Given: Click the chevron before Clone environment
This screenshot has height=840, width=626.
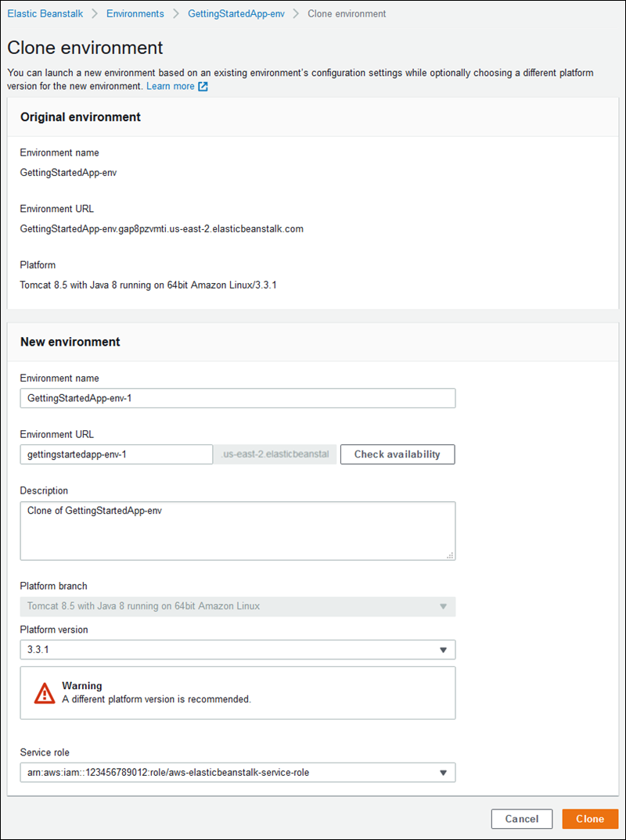Looking at the screenshot, I should click(297, 14).
